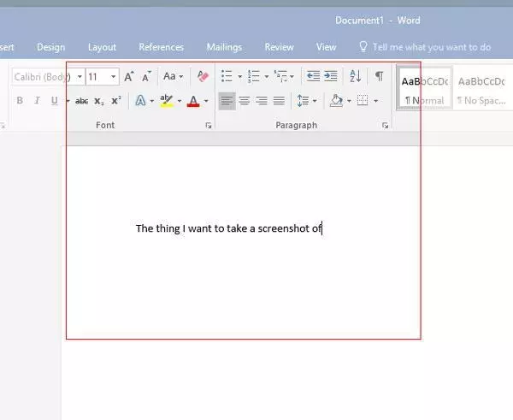The image size is (513, 420).
Task: Apply the Normal style
Action: click(x=425, y=90)
